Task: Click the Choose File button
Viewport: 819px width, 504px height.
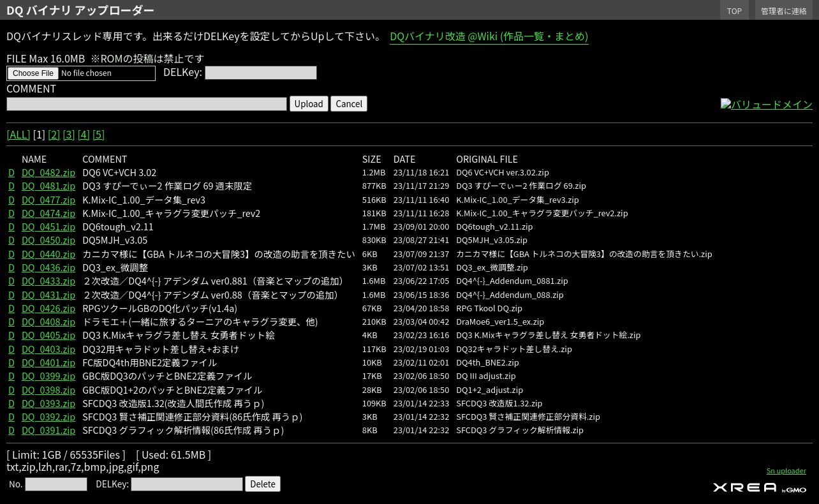Action: (33, 73)
